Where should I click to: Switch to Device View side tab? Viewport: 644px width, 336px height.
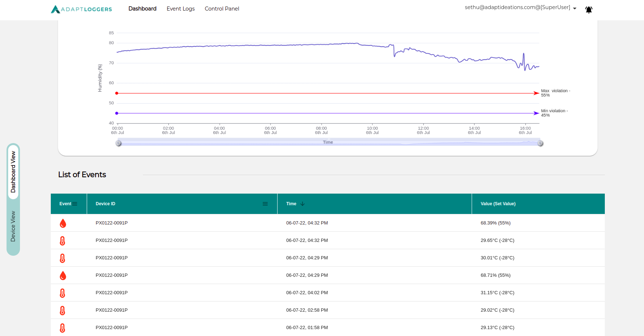(13, 226)
